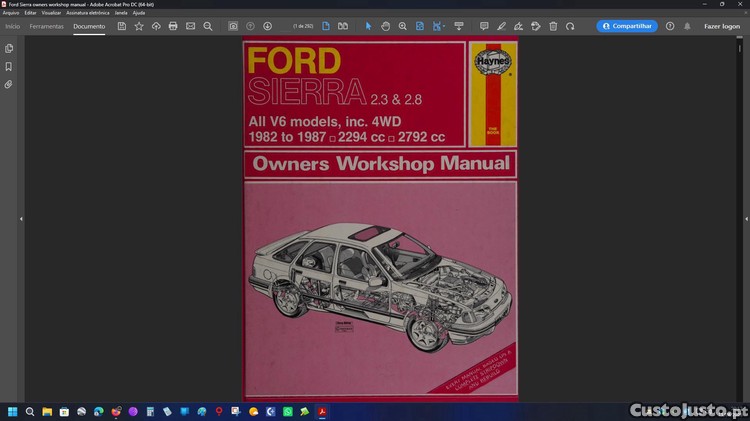Select the arrow selection tool
750x421 pixels.
(x=368, y=26)
